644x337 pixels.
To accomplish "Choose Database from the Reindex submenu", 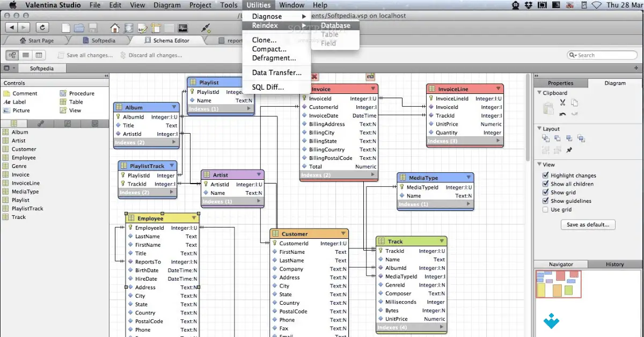I will pyautogui.click(x=334, y=25).
